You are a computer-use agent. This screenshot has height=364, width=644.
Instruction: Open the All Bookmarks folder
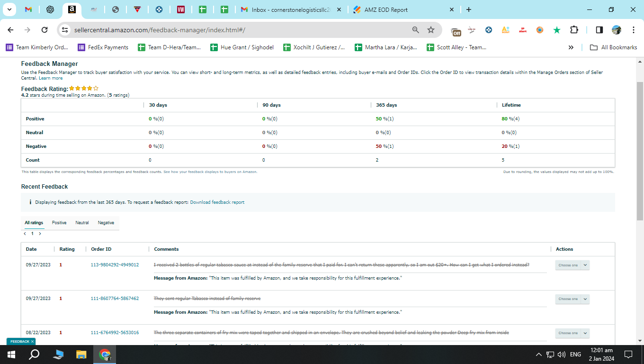[x=613, y=47]
